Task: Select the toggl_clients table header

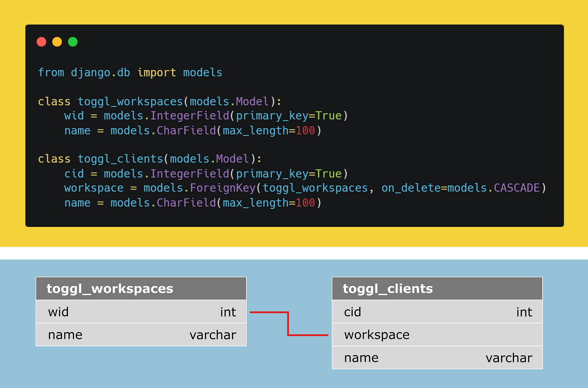Action: click(437, 288)
